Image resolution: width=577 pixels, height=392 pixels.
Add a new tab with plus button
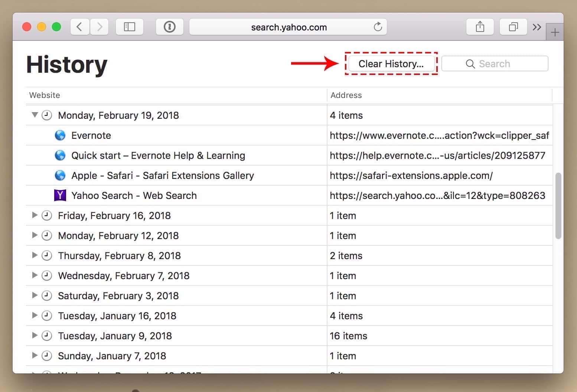coord(555,32)
